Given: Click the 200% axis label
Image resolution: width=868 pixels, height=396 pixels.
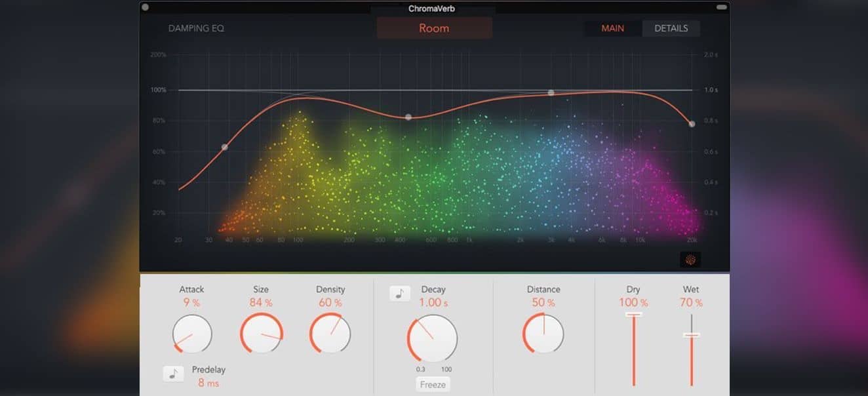Looking at the screenshot, I should point(159,55).
